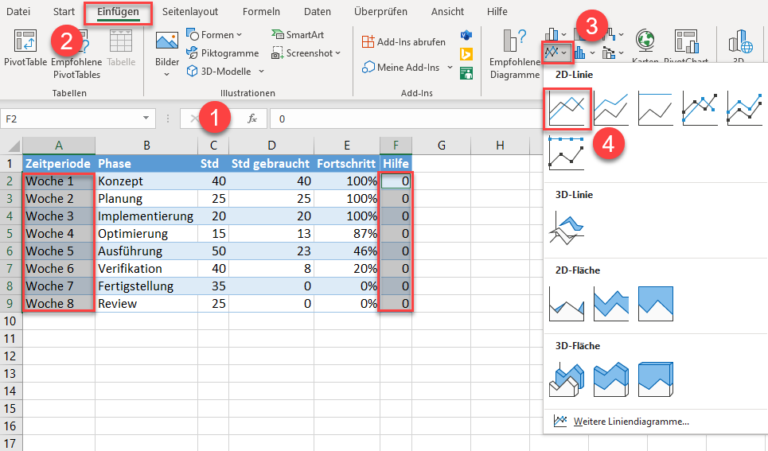The height and width of the screenshot is (451, 768).
Task: Open the Name Box dropdown arrow
Action: coord(145,119)
